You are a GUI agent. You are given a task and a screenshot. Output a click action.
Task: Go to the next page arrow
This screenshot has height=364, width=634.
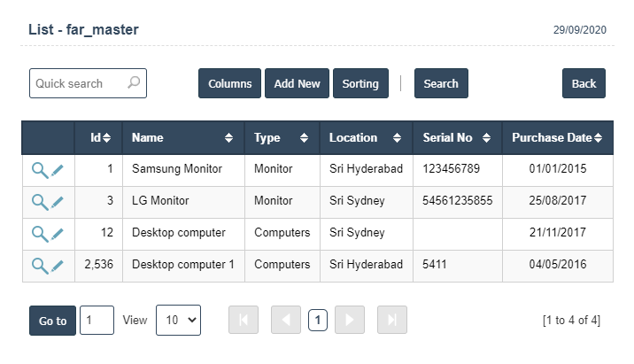click(x=350, y=321)
